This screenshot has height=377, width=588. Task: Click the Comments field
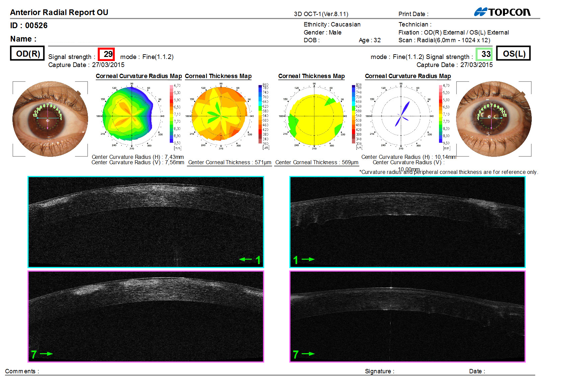click(22, 371)
